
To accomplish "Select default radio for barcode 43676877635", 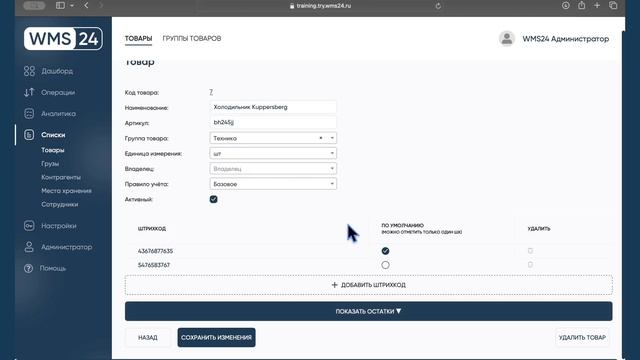I will pos(385,251).
